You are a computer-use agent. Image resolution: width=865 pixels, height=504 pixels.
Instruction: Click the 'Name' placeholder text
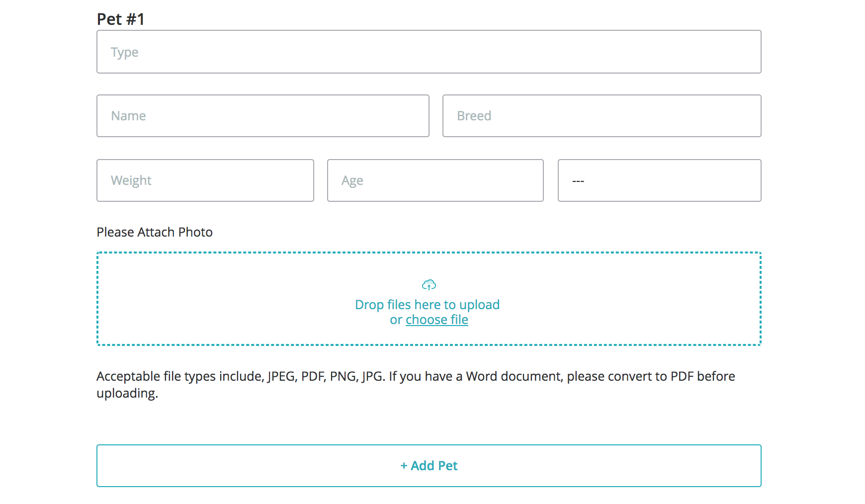128,116
